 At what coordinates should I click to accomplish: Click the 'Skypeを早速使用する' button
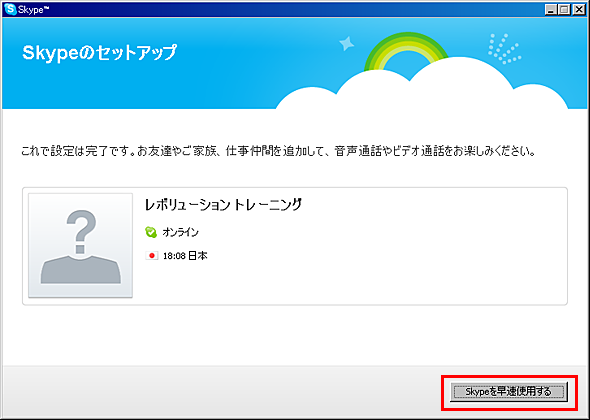click(x=509, y=392)
